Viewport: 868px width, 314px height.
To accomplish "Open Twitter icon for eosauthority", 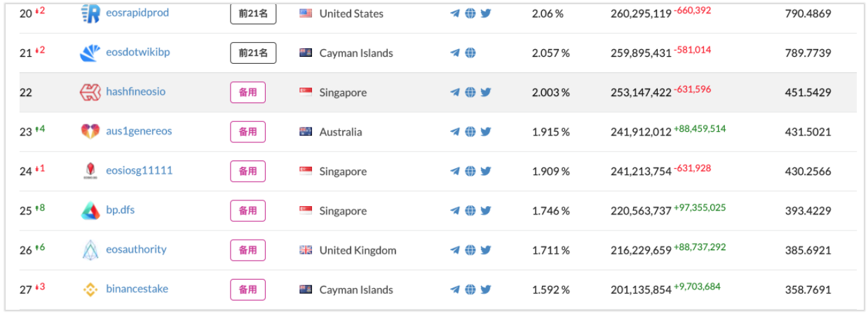I will (486, 250).
